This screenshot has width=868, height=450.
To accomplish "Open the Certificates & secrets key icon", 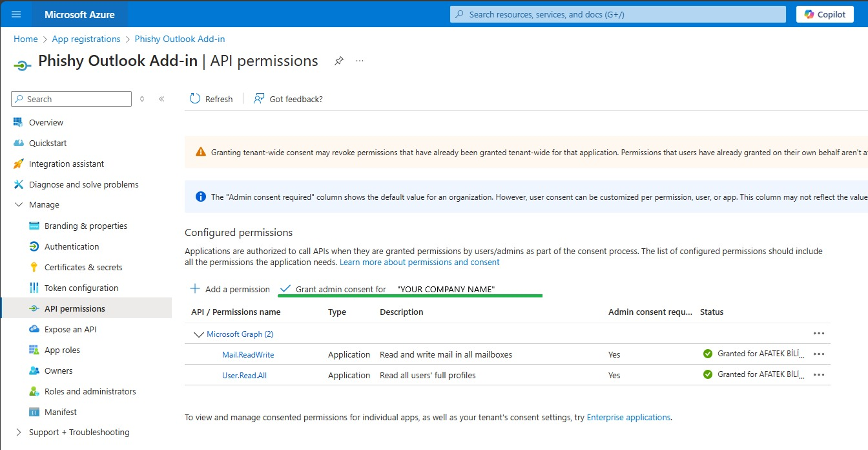I will point(34,267).
